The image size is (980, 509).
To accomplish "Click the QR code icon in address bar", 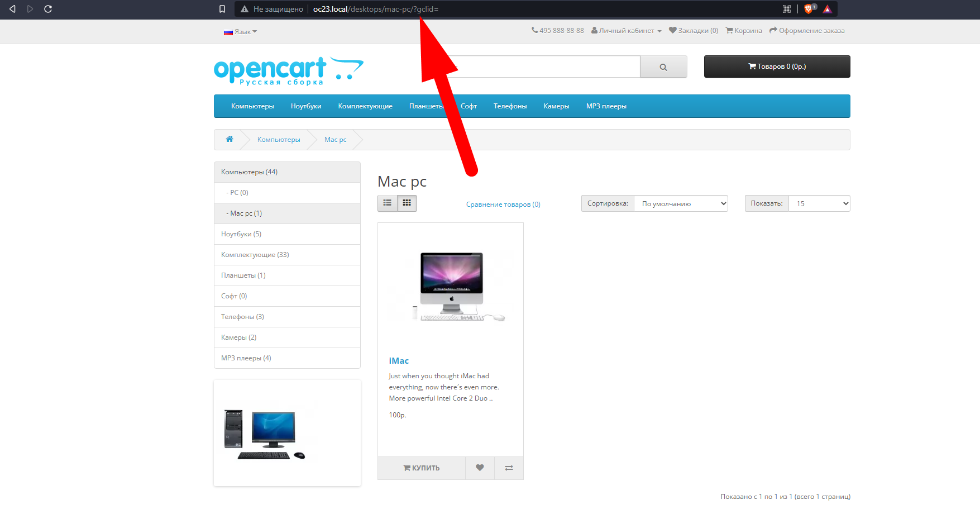I will point(787,9).
